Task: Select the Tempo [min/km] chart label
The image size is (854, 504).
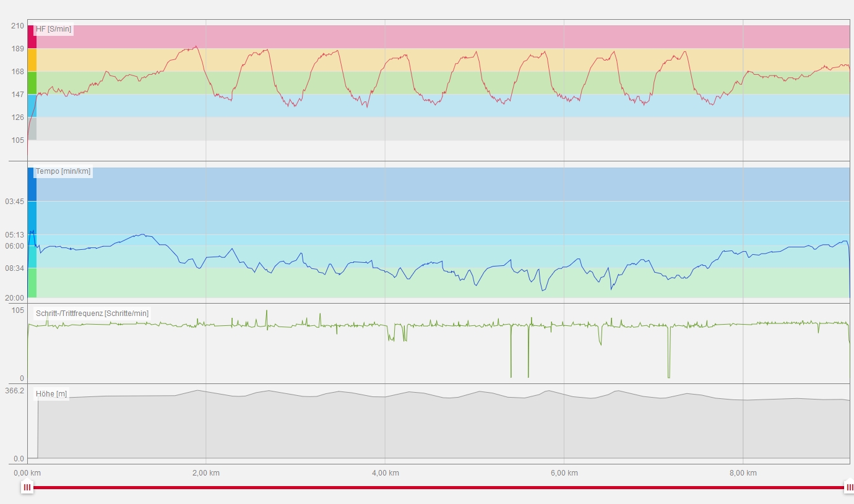Action: pyautogui.click(x=63, y=171)
